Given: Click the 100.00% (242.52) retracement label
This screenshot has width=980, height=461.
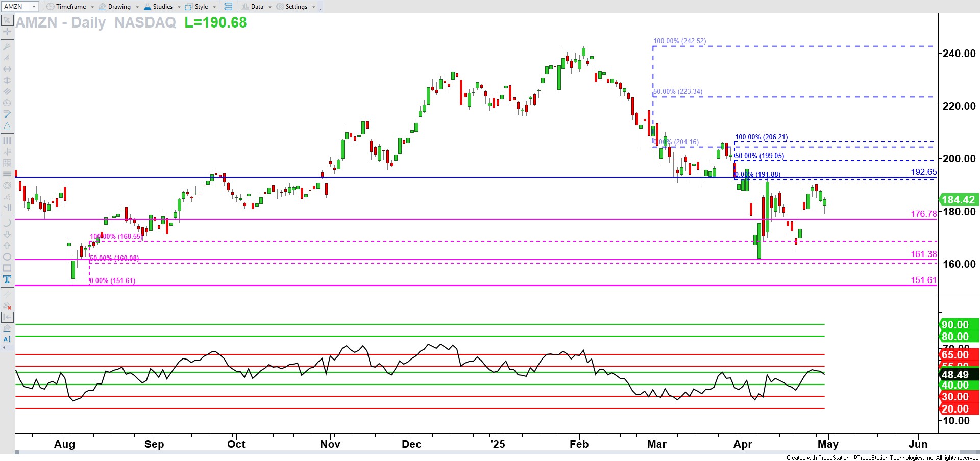Looking at the screenshot, I should [x=680, y=41].
